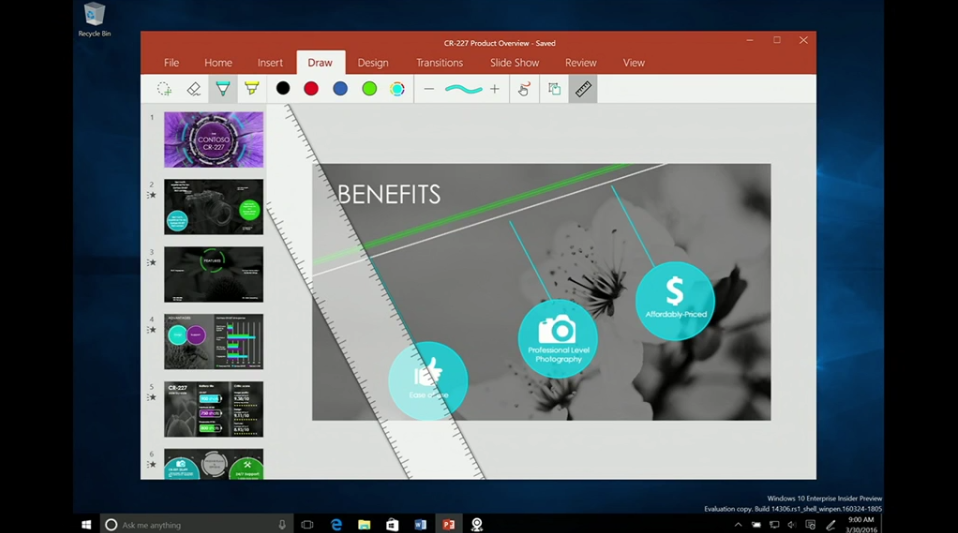This screenshot has height=533, width=958.
Task: Go to the Slide Show tab
Action: coord(514,62)
